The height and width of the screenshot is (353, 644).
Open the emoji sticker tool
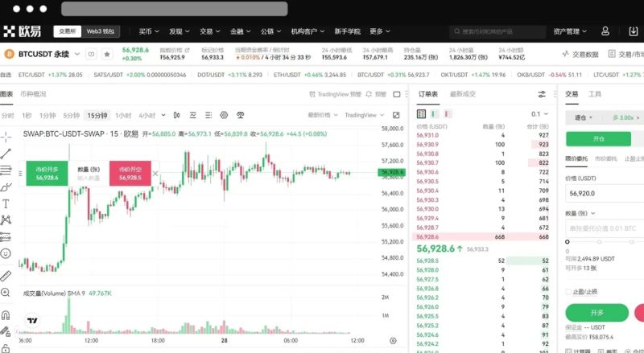(6, 253)
